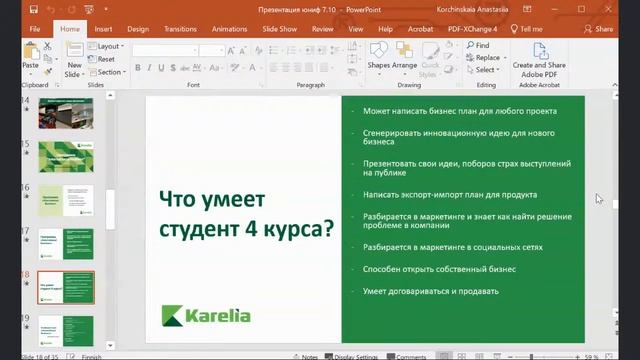Switch to the Design tab
Viewport: 640px width, 360px height.
tap(138, 29)
